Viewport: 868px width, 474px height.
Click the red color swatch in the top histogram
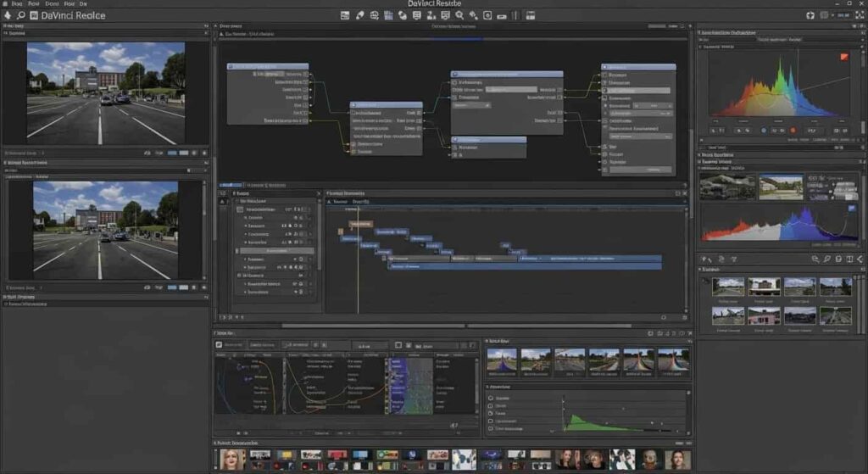[844, 57]
